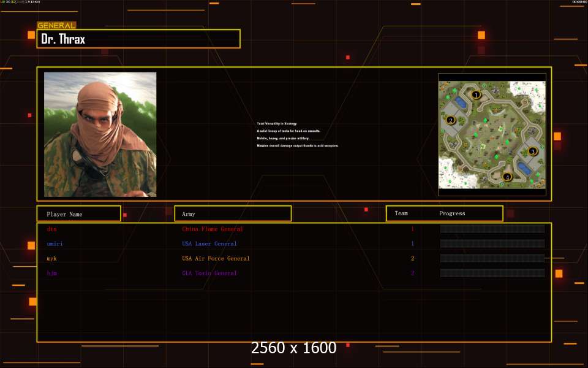
Task: Click the Dr. Thrax name field
Action: click(138, 39)
